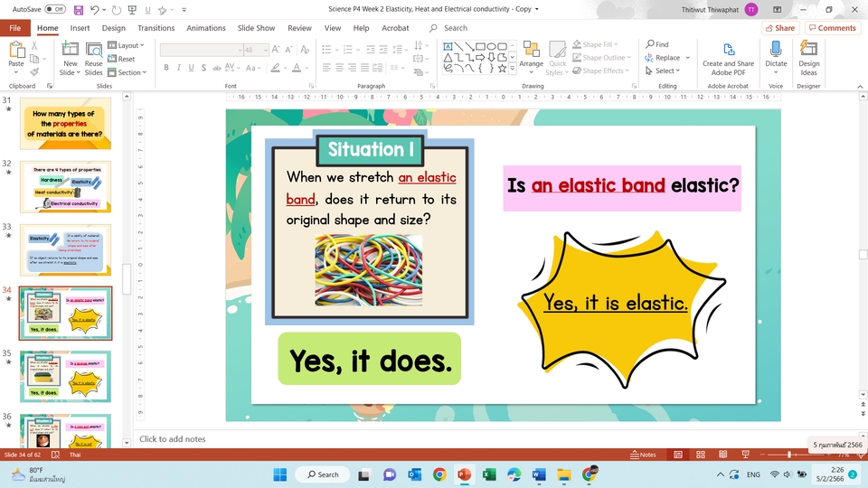Toggle text Shadow formatting

[203, 68]
